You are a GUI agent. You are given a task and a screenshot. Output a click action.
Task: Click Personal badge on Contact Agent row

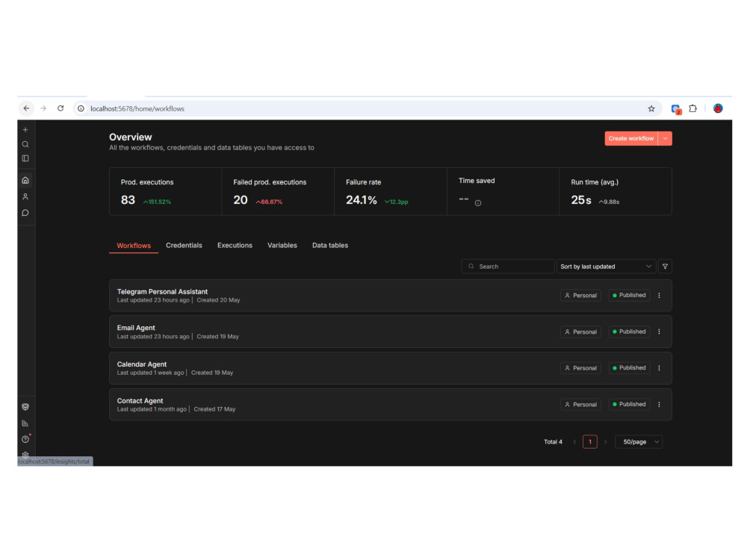pos(580,404)
